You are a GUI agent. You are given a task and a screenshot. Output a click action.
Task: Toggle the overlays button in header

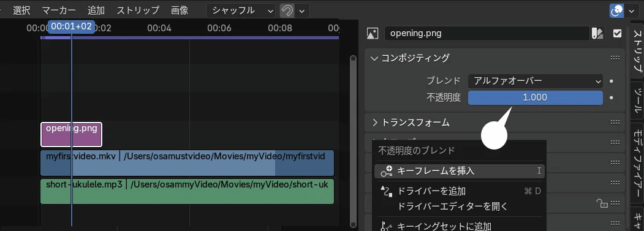point(617,10)
